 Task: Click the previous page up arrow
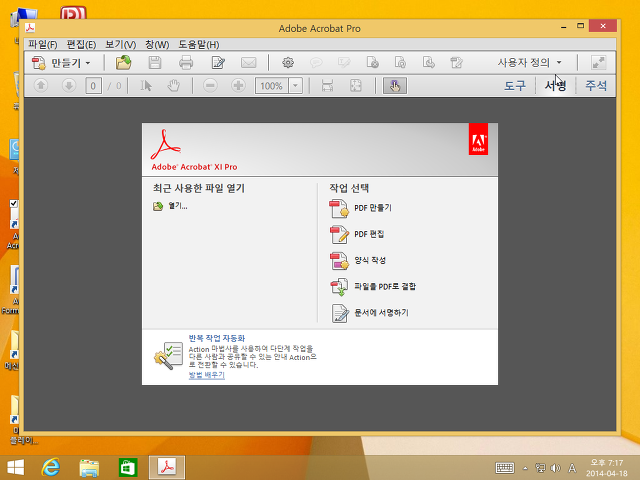[41, 86]
